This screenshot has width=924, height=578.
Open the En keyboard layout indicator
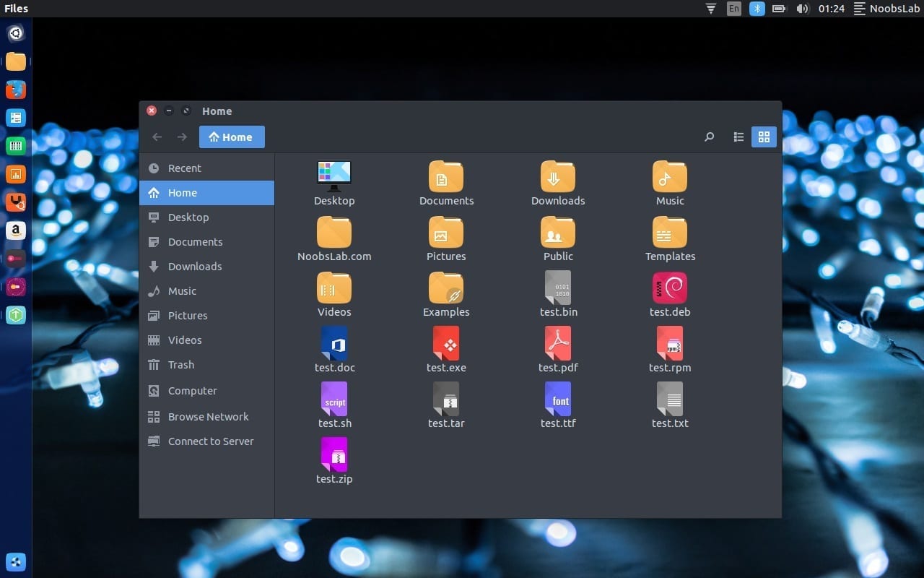tap(734, 9)
